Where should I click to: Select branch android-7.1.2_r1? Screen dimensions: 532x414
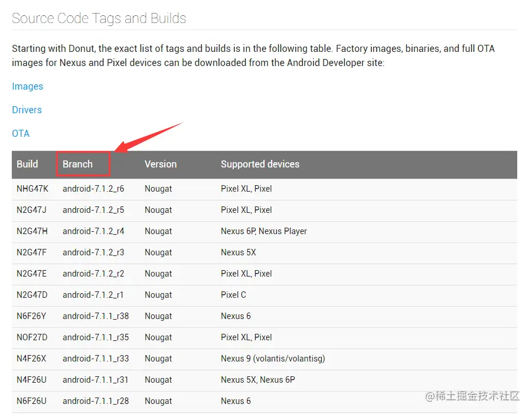[x=93, y=295]
